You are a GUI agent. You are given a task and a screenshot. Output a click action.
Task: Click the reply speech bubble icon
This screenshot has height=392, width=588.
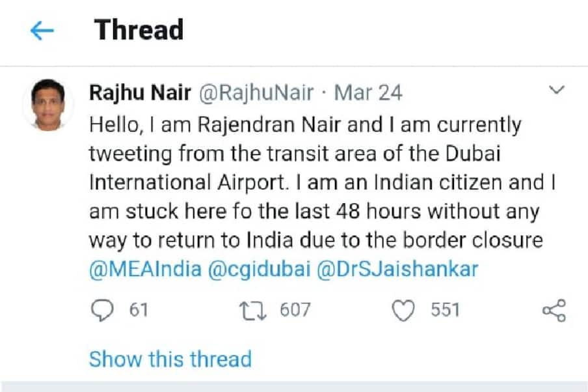pos(101,310)
